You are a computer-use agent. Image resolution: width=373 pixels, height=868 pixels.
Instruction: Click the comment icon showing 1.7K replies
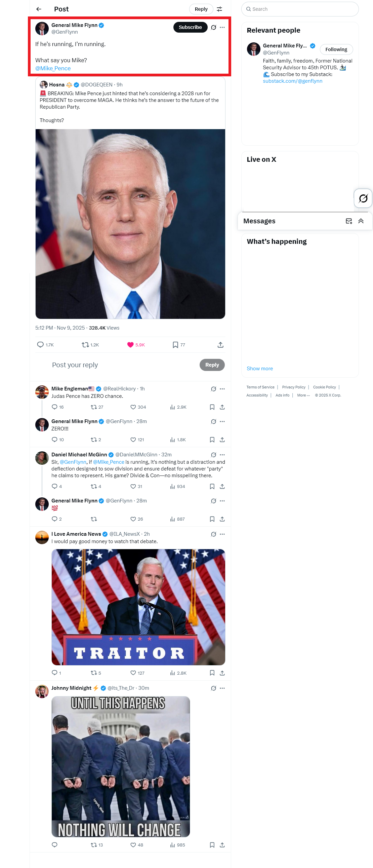tap(40, 345)
